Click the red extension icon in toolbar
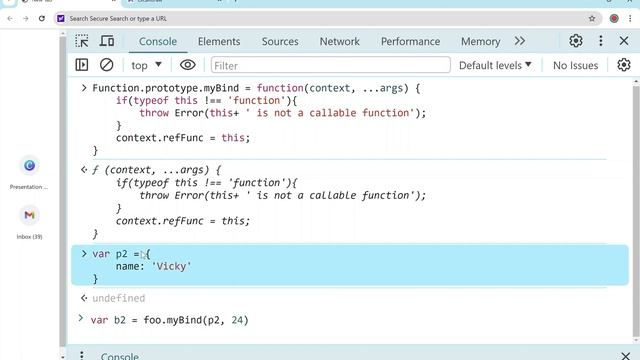 tap(614, 18)
